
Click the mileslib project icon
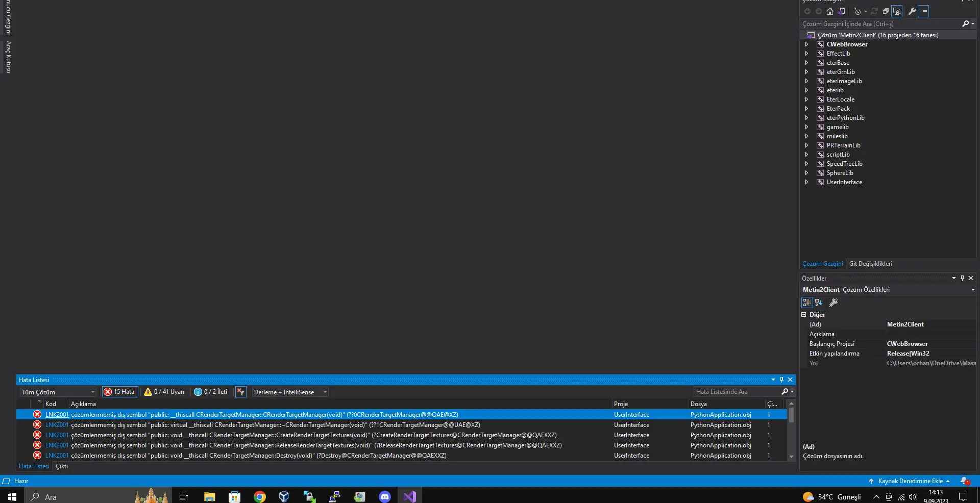point(820,136)
